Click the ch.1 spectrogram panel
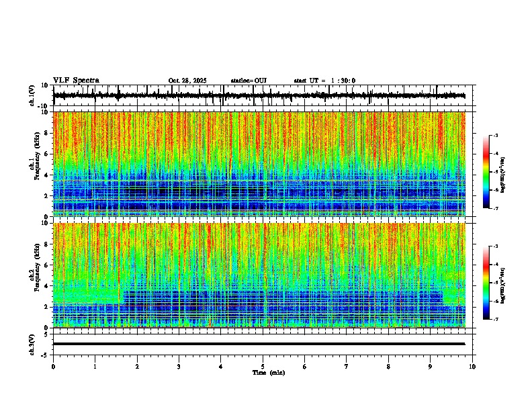 tap(259, 164)
